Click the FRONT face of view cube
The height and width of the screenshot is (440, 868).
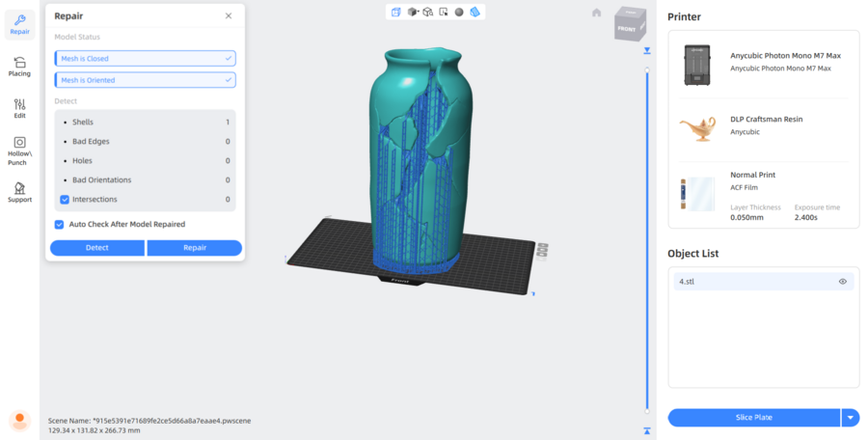click(x=627, y=29)
